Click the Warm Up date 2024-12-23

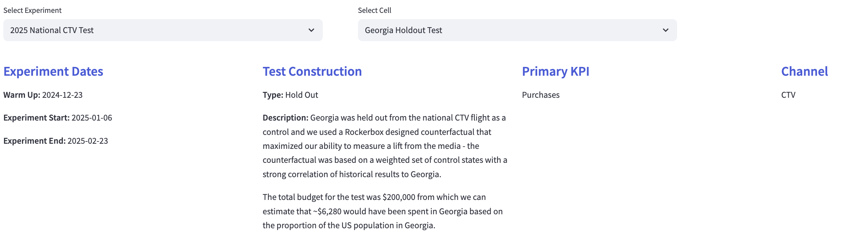[x=62, y=95]
